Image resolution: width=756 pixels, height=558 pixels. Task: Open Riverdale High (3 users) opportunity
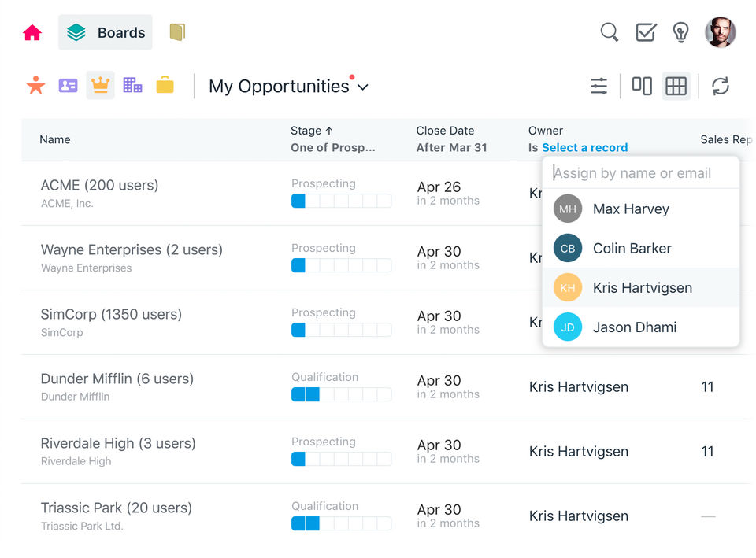[118, 443]
